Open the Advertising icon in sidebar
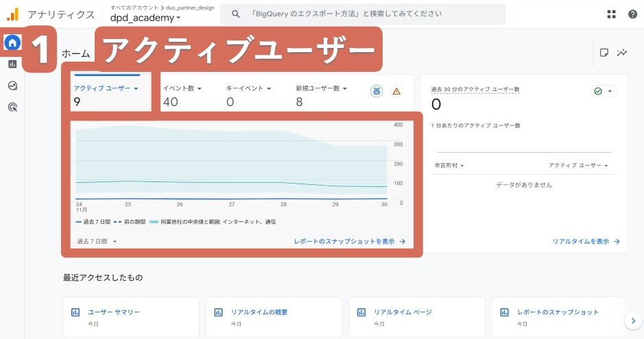644x339 pixels. (12, 107)
